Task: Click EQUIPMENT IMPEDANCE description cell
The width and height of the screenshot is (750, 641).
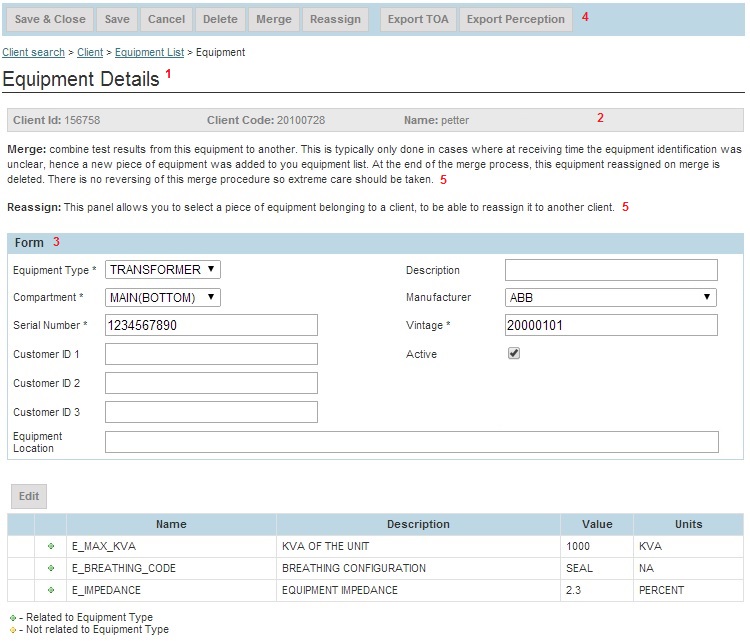Action: 418,590
